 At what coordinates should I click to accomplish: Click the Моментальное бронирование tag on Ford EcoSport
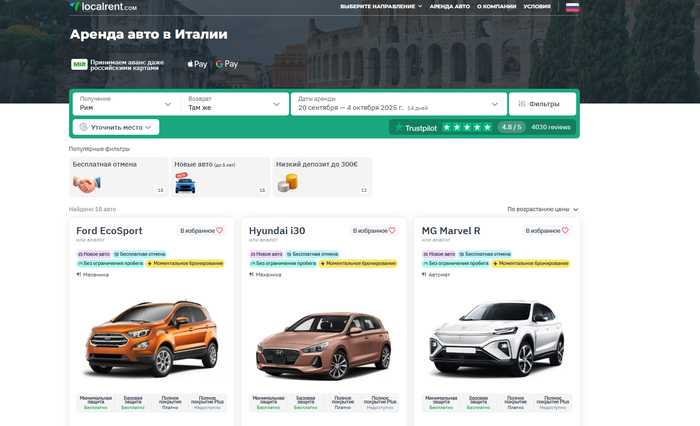click(x=185, y=263)
